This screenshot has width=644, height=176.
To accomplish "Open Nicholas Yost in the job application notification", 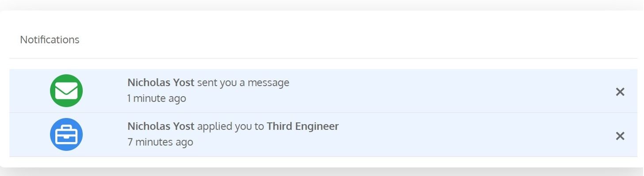I will (x=161, y=126).
